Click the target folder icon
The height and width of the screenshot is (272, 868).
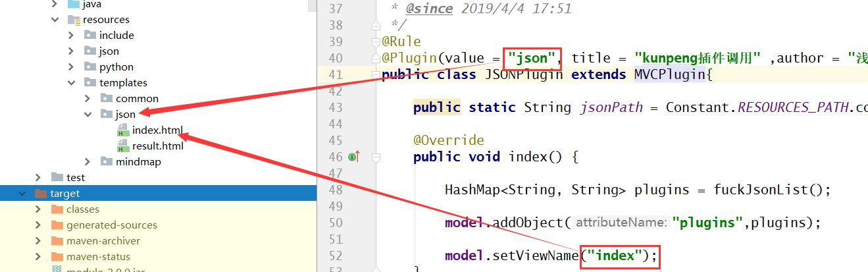(x=41, y=194)
